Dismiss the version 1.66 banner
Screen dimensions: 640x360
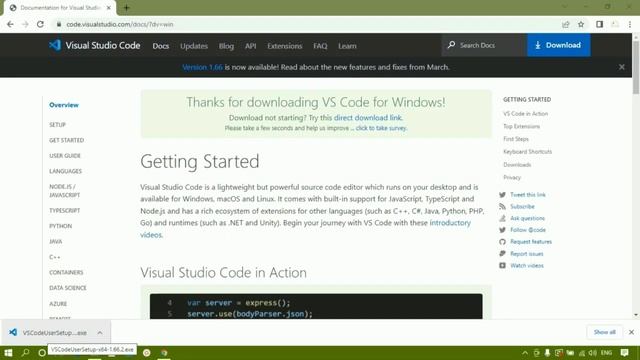click(622, 67)
